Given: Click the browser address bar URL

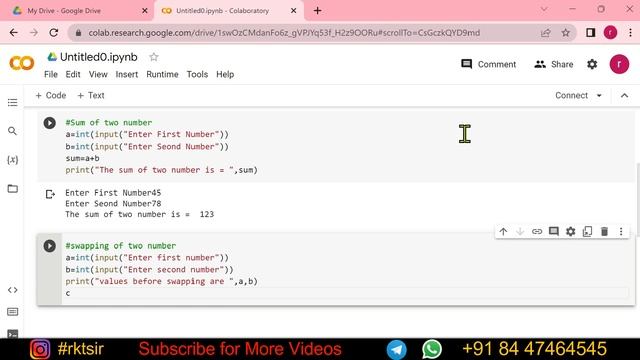Looking at the screenshot, I should tap(284, 33).
